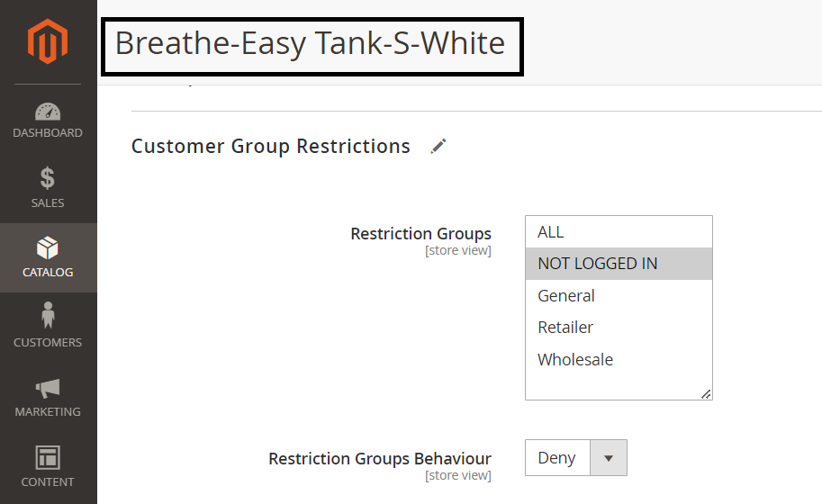Image resolution: width=822 pixels, height=504 pixels.
Task: Click the Content layout icon
Action: tap(48, 457)
